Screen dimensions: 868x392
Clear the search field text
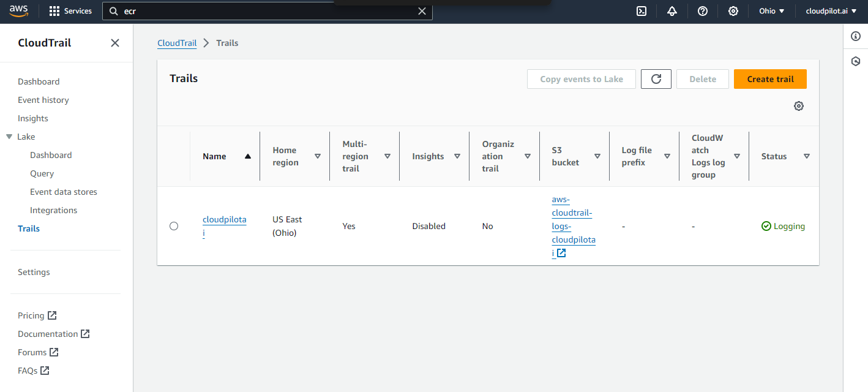pyautogui.click(x=422, y=11)
